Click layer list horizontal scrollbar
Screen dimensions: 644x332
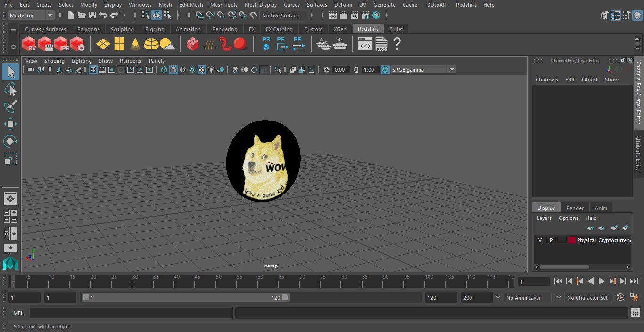pyautogui.click(x=564, y=267)
